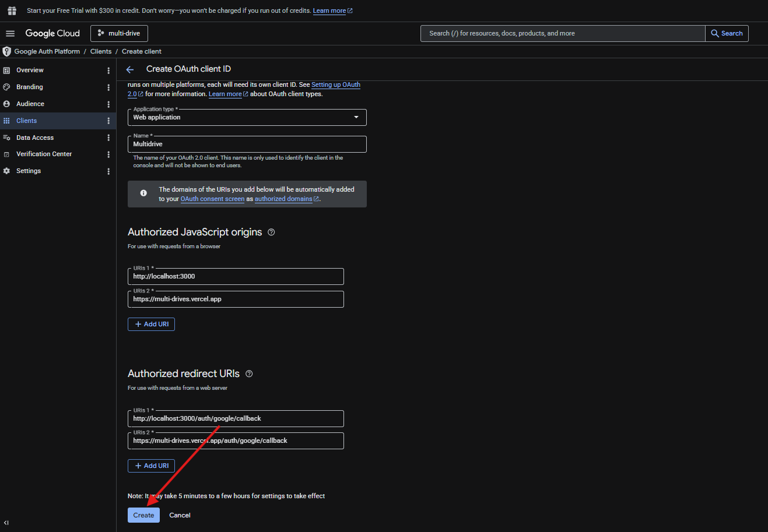768x532 pixels.
Task: Open the three-dot menu beside Settings
Action: point(108,171)
